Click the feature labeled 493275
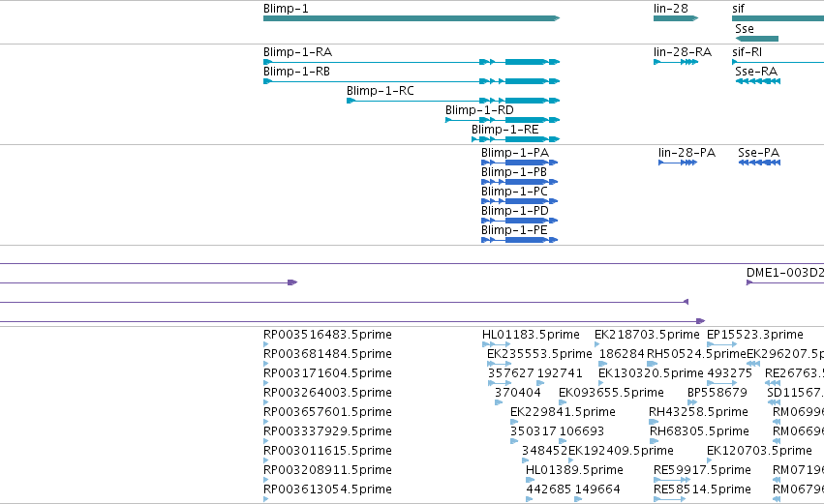This screenshot has width=824, height=504. (x=729, y=373)
